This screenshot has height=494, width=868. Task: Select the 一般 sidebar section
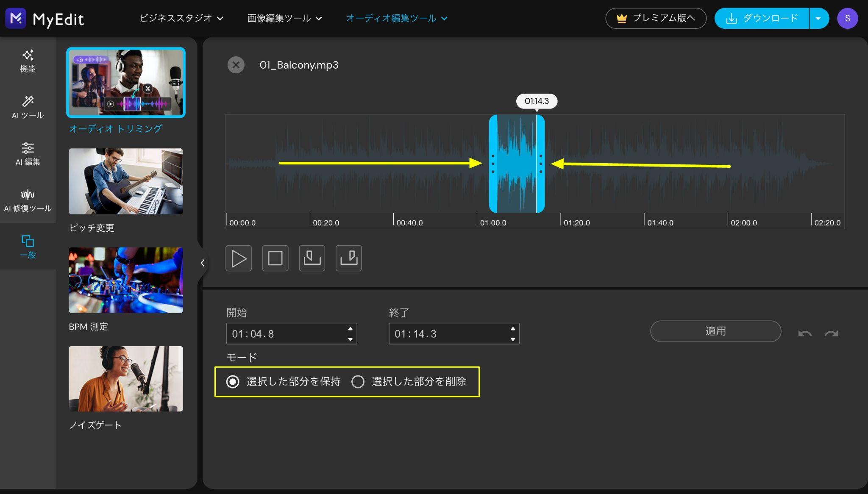[x=28, y=247]
